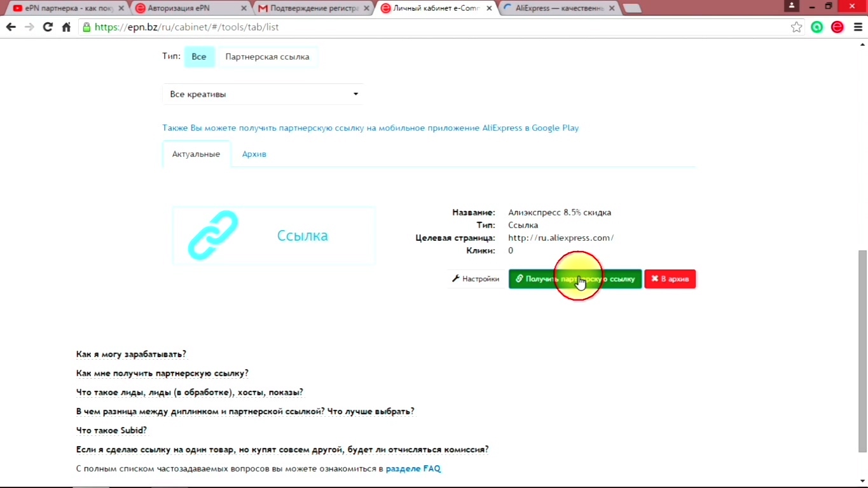Click the wrench icon on Настройки
Image resolution: width=868 pixels, height=488 pixels.
click(x=455, y=278)
